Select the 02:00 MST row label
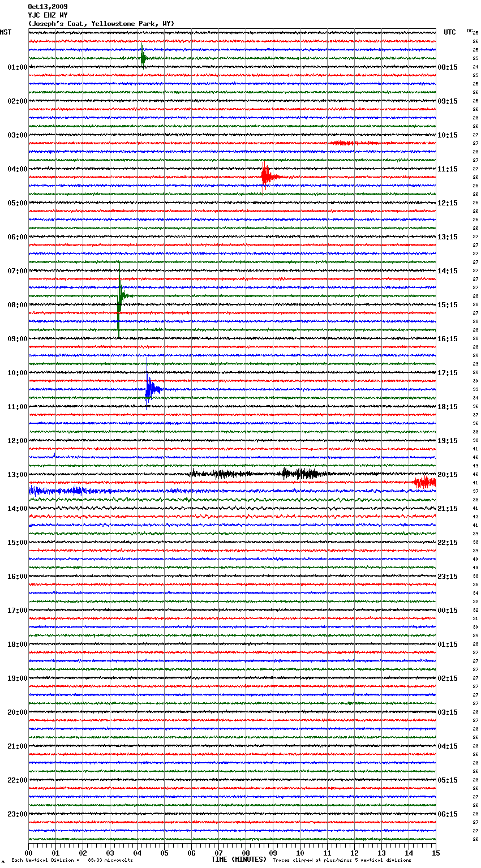 (18, 101)
